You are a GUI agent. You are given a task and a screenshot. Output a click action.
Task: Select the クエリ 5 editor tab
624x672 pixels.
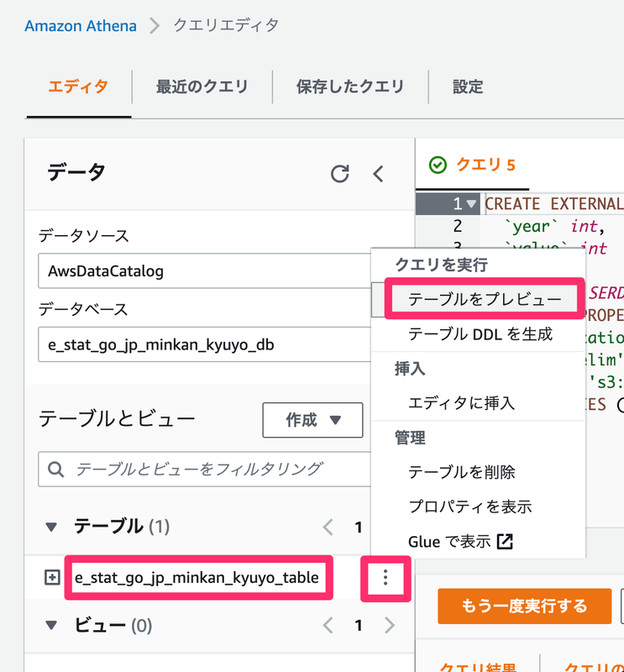(472, 165)
